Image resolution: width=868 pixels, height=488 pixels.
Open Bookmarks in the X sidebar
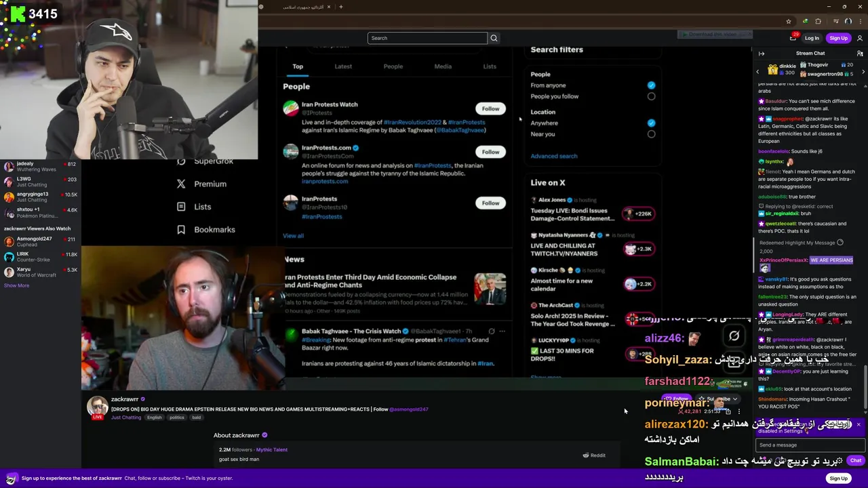pos(205,230)
